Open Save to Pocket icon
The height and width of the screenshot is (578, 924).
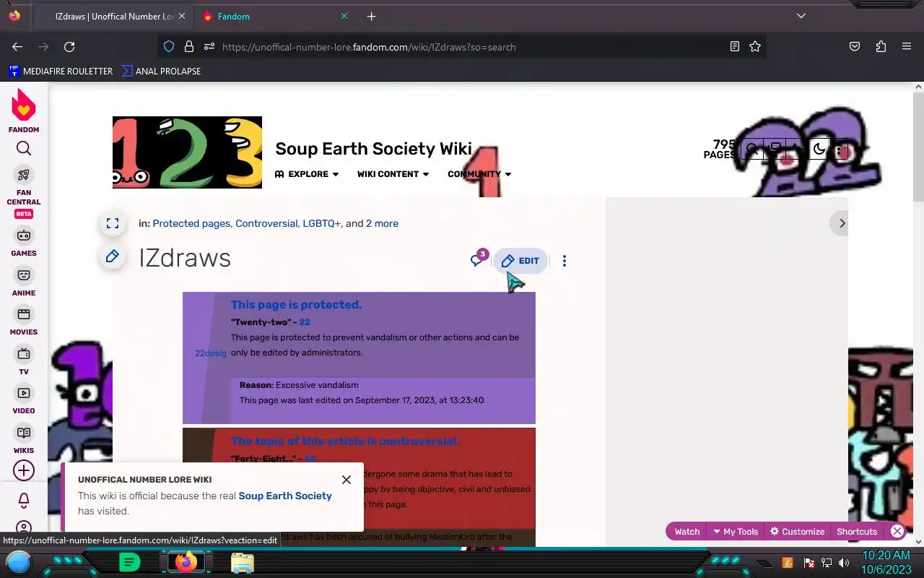point(855,47)
